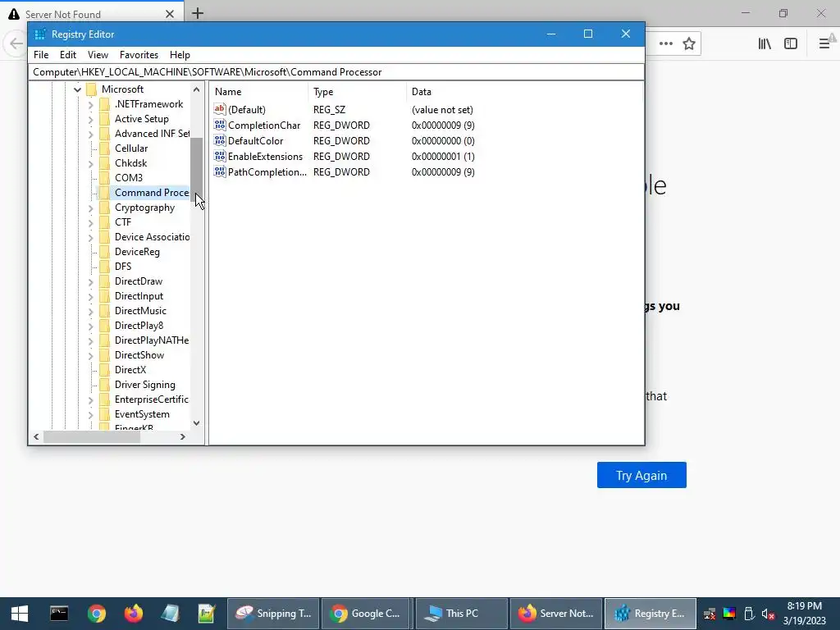Viewport: 840px width, 630px height.
Task: Expand the Cryptography key
Action: click(x=90, y=208)
